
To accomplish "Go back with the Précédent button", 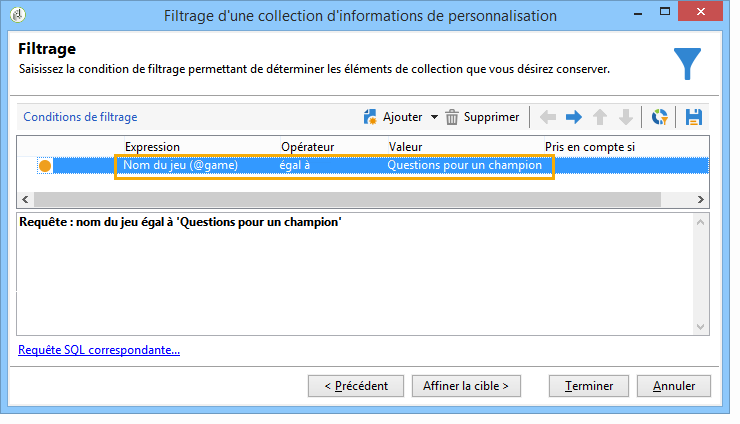I will (356, 385).
